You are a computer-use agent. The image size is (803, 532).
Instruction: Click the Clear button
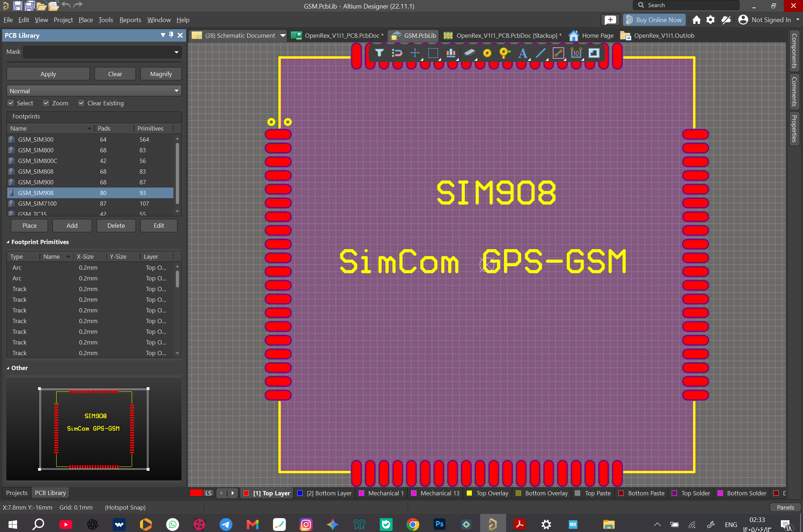pos(115,74)
